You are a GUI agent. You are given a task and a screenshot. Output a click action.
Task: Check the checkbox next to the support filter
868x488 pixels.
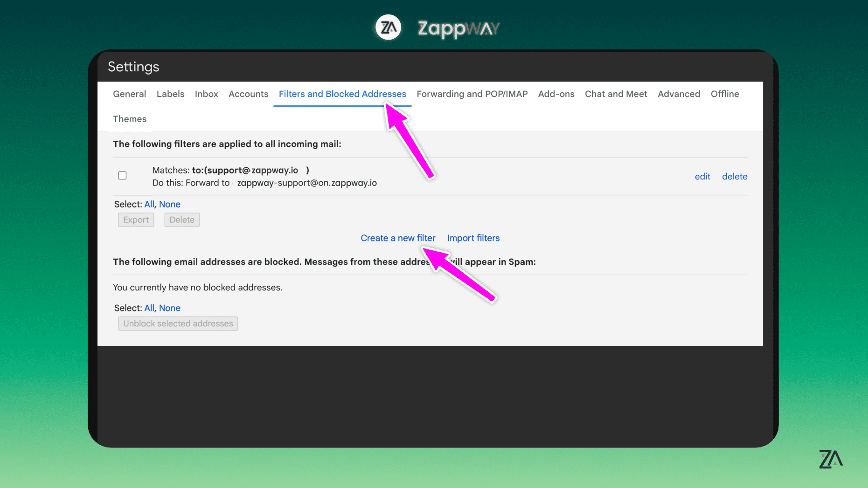pos(122,175)
